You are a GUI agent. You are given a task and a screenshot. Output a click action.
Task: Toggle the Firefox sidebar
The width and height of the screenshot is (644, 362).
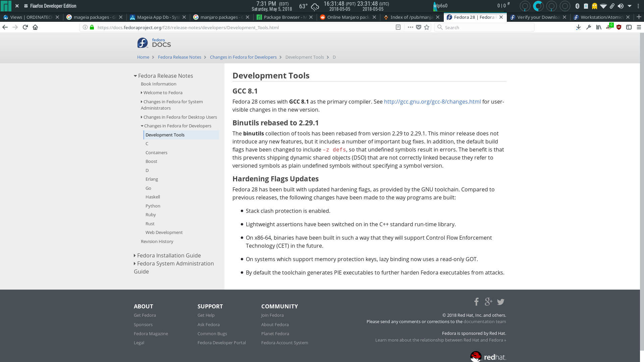(x=629, y=27)
